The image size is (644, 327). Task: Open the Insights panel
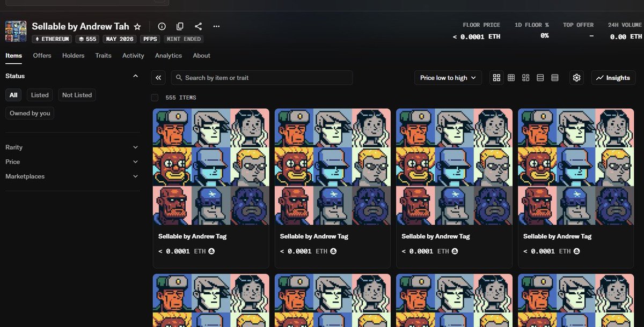613,78
